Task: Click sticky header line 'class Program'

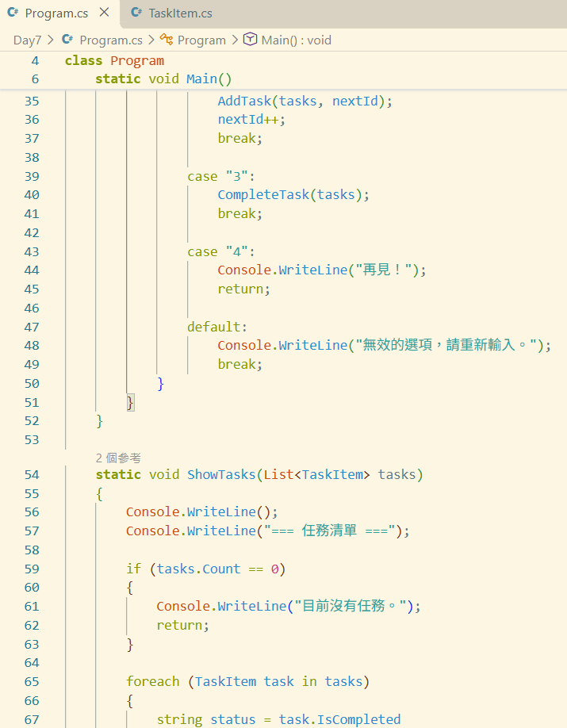Action: 114,61
